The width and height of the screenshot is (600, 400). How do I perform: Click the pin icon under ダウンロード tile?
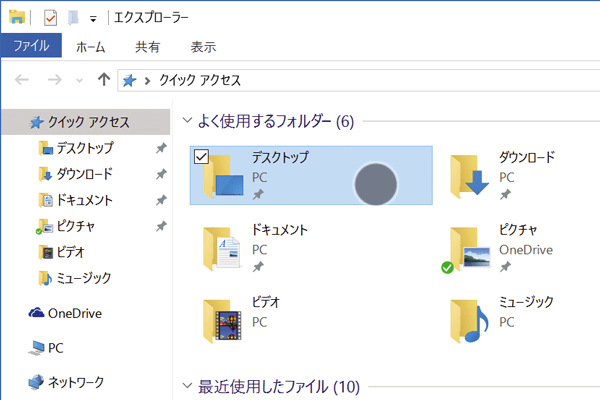click(x=505, y=195)
